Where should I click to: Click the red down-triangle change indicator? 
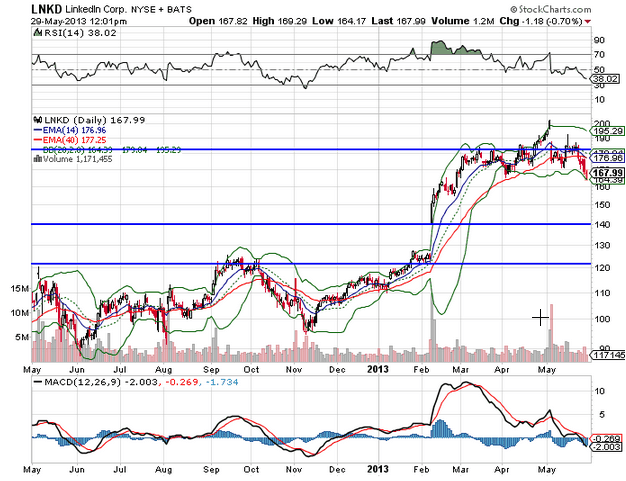click(x=587, y=22)
